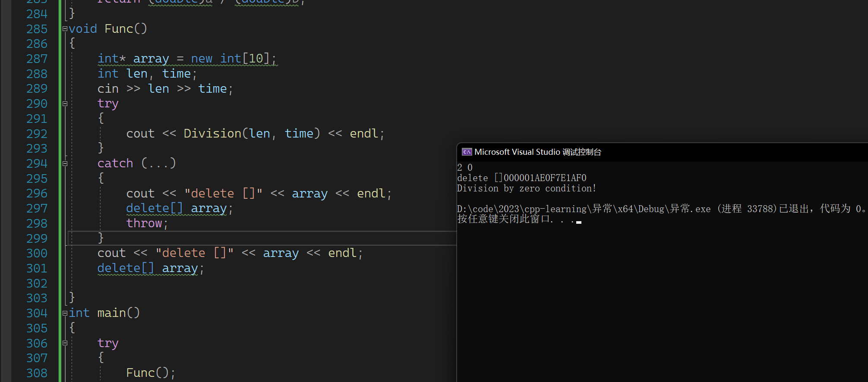The height and width of the screenshot is (382, 868).
Task: Click line number 304 in the gutter
Action: (x=37, y=313)
